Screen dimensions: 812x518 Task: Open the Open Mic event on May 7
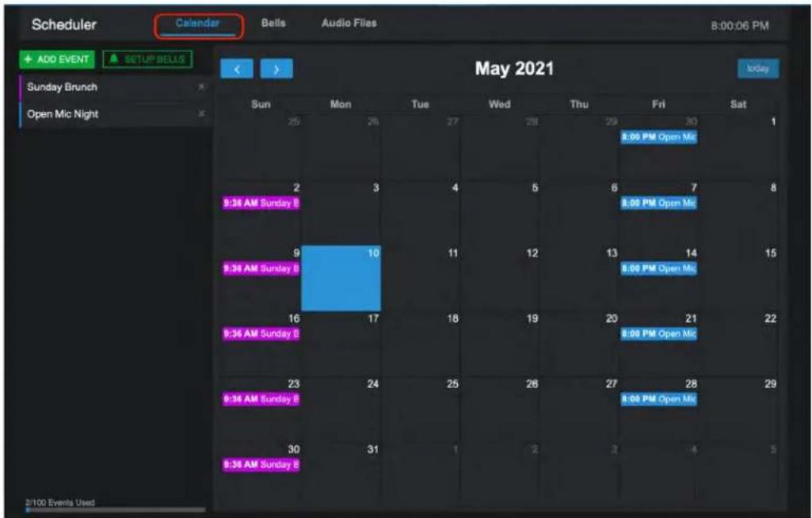(659, 203)
